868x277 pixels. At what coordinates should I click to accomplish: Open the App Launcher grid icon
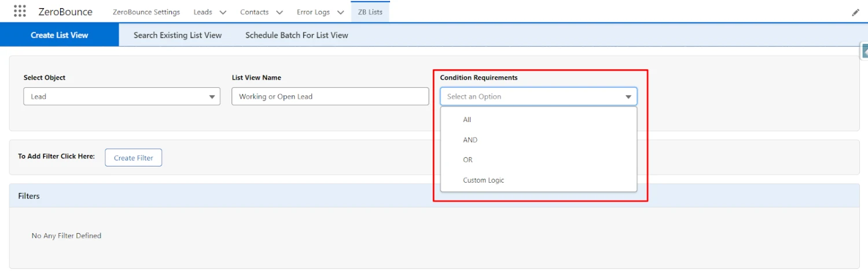[20, 12]
